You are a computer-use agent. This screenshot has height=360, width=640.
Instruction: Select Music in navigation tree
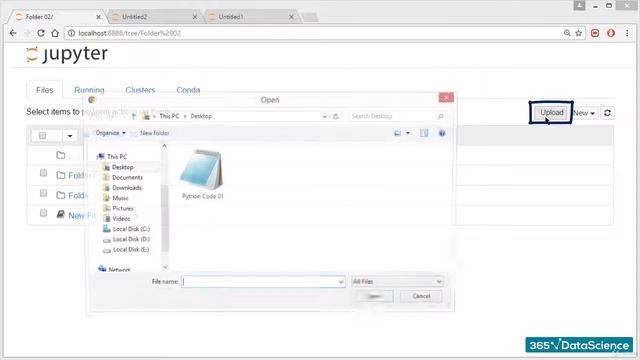[x=120, y=198]
